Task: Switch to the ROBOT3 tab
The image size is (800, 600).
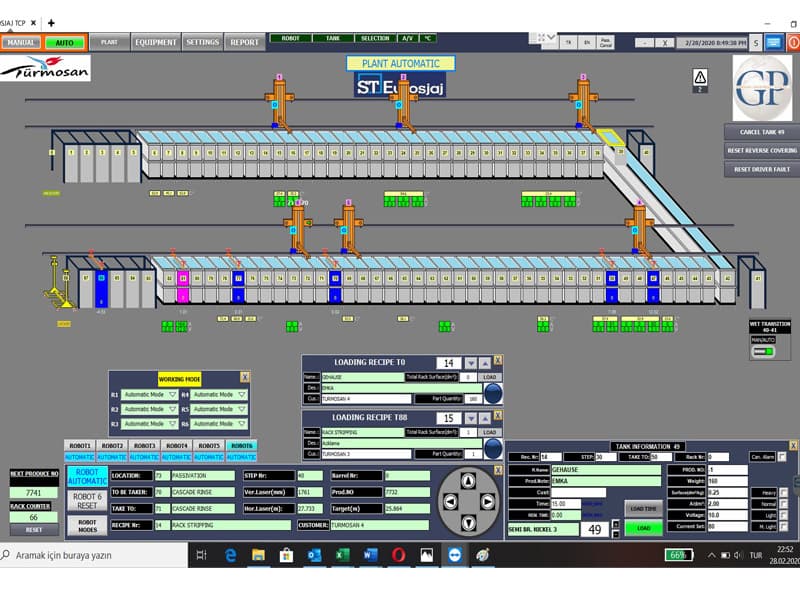Action: click(x=144, y=445)
